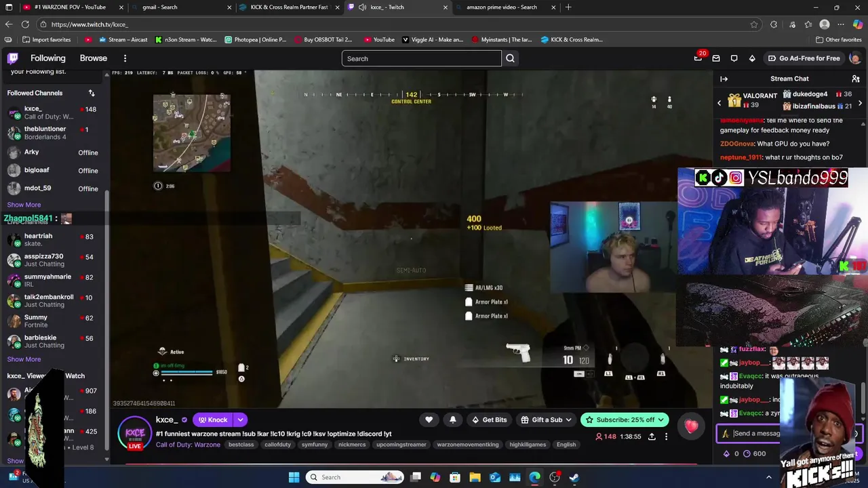Expand Gift a Sub dropdown chevron
The width and height of the screenshot is (868, 488).
(568, 420)
